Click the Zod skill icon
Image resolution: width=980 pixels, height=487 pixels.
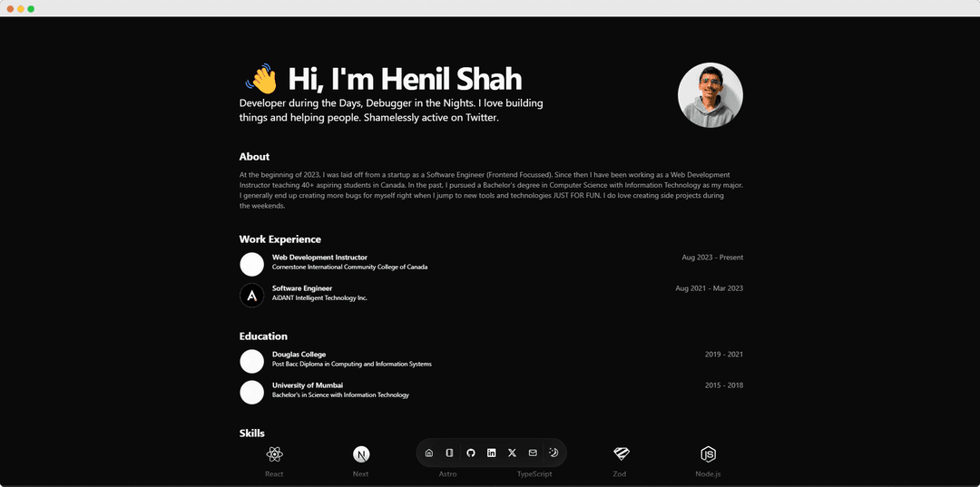click(x=621, y=454)
